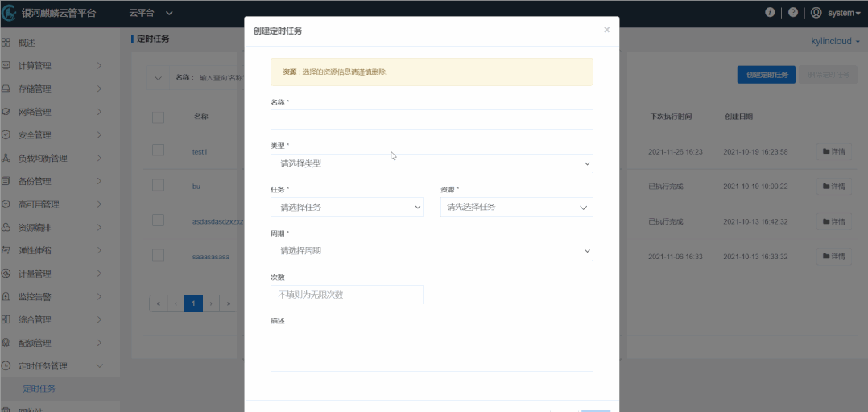868x412 pixels.
Task: Check the saaasasasa row checkbox
Action: 158,256
